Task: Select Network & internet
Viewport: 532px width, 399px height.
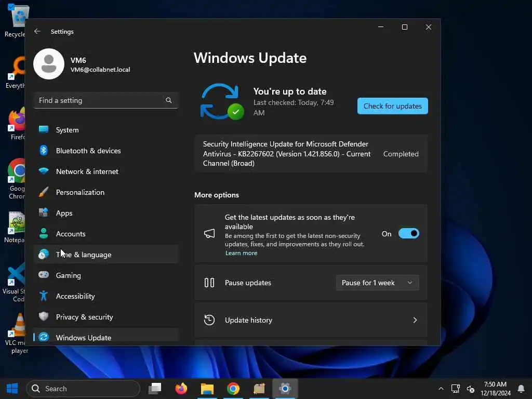Action: 106,171
